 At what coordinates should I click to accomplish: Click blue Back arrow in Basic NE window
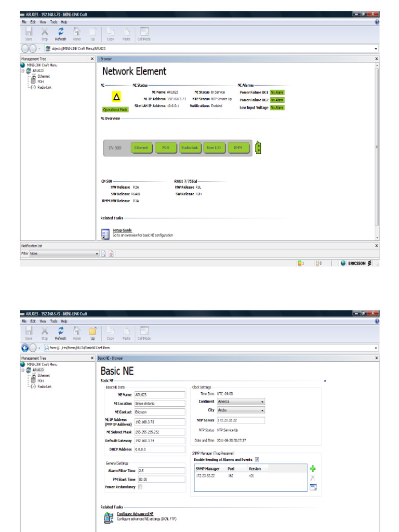(25, 348)
